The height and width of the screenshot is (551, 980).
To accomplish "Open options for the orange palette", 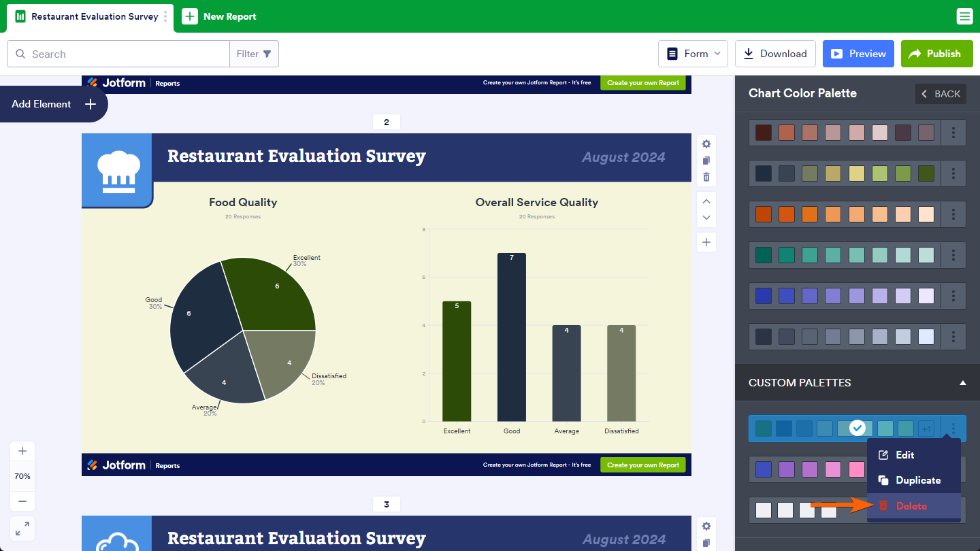I will (x=953, y=214).
